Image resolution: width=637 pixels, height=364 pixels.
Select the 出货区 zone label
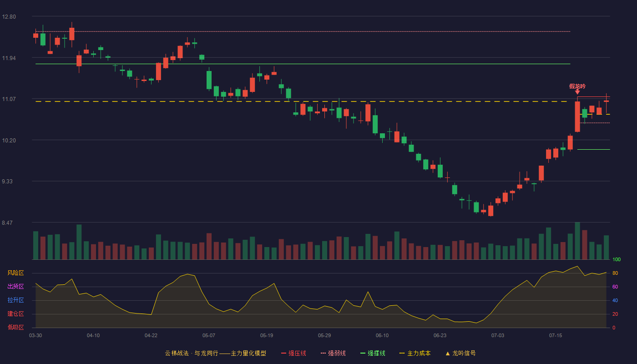click(16, 287)
